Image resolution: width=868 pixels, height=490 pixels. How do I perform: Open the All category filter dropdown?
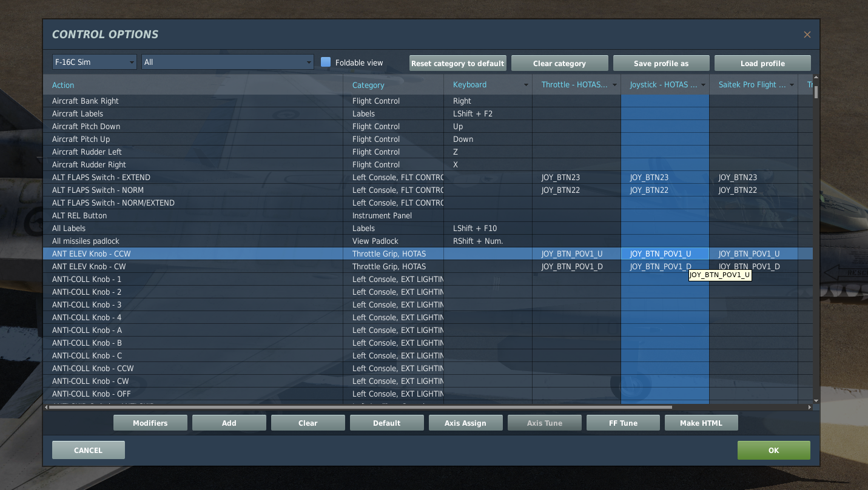click(x=227, y=62)
